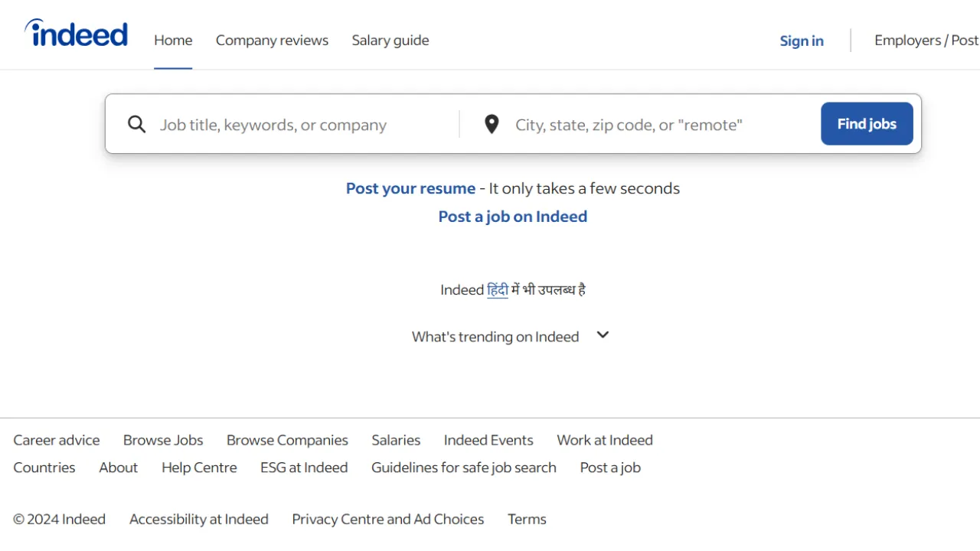Viewport: 980px width, 551px height.
Task: Open ESG at Indeed footer link
Action: 304,468
